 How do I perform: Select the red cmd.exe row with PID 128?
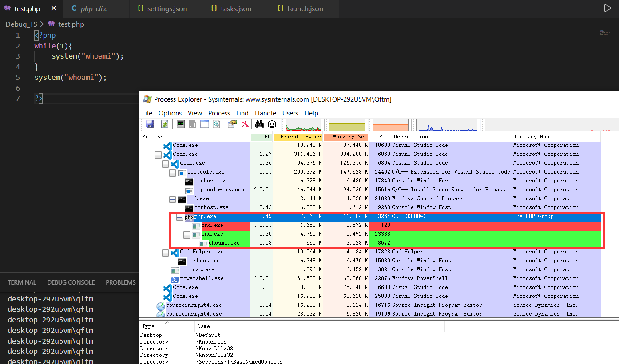coord(370,226)
